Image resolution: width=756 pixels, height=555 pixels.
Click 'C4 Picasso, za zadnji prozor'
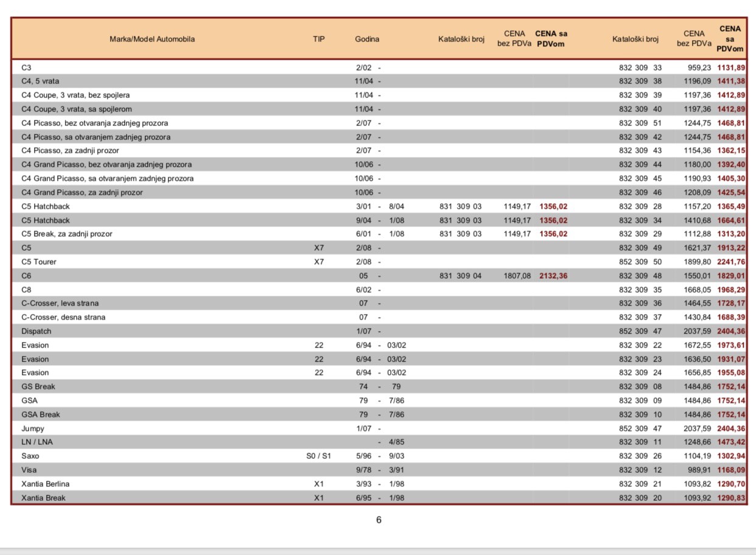70,150
